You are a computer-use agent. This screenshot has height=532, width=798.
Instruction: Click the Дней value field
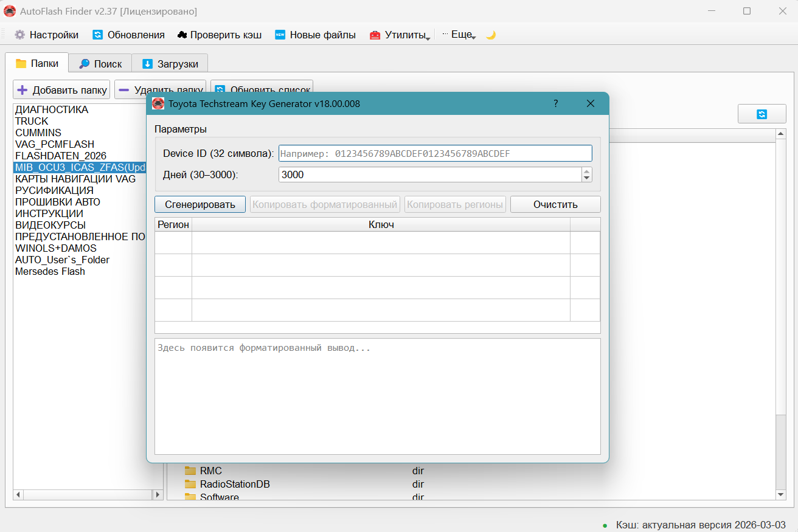click(x=430, y=174)
